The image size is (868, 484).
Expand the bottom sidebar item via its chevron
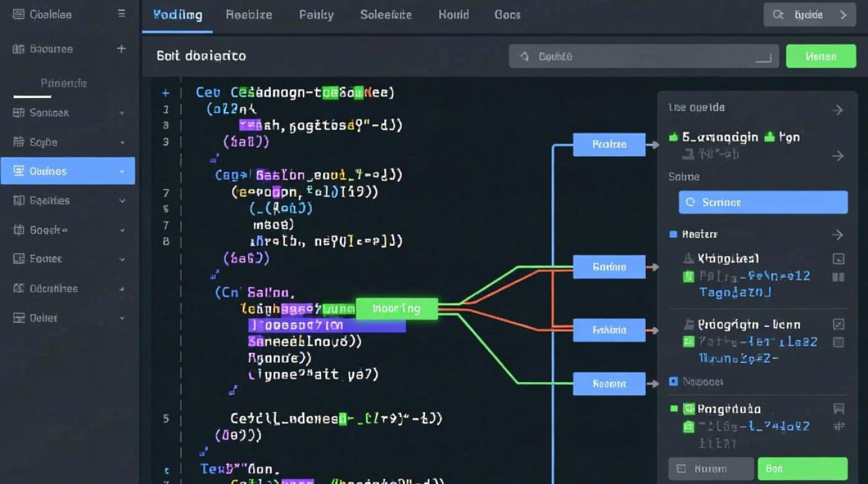click(122, 318)
